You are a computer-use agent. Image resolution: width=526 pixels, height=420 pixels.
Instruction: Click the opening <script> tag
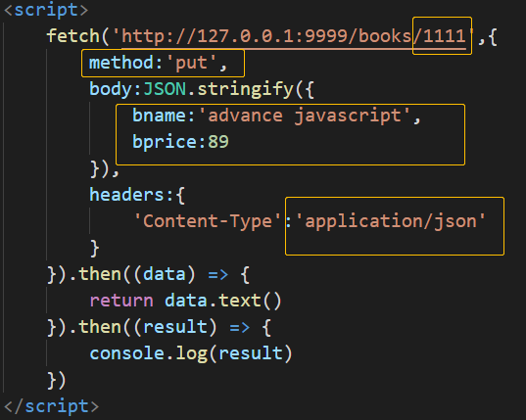(46, 10)
